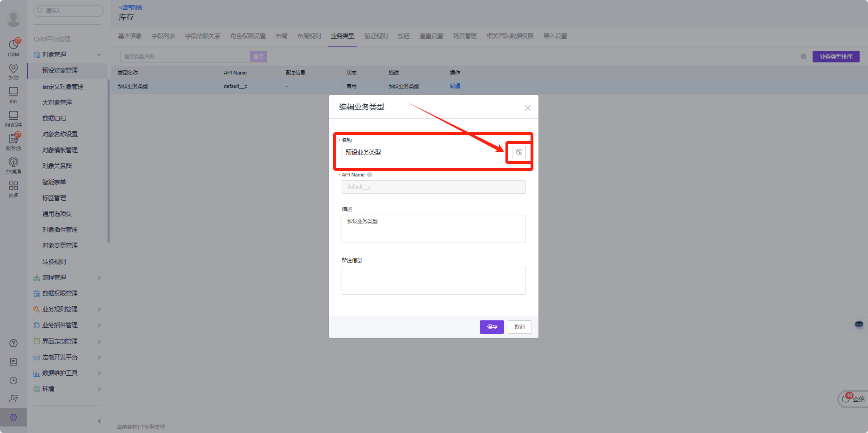This screenshot has height=433, width=868.
Task: Click the globe multilingual icon beside name field
Action: pos(519,152)
